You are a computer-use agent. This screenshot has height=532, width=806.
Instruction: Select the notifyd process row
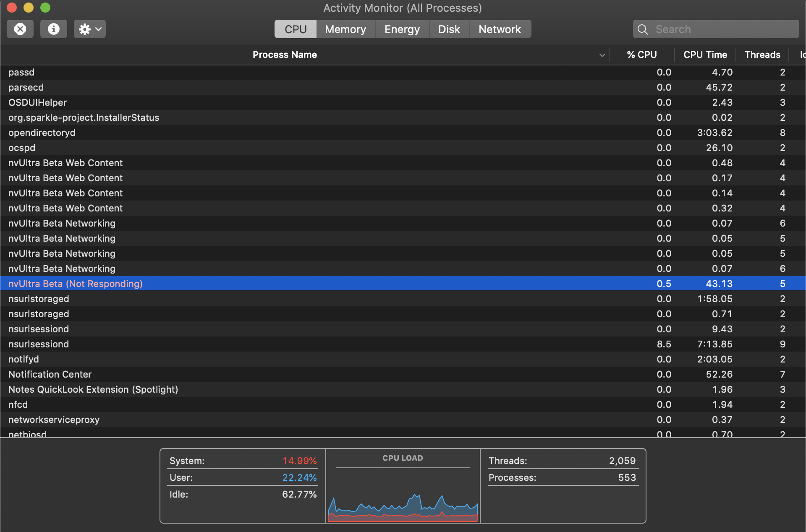click(24, 359)
